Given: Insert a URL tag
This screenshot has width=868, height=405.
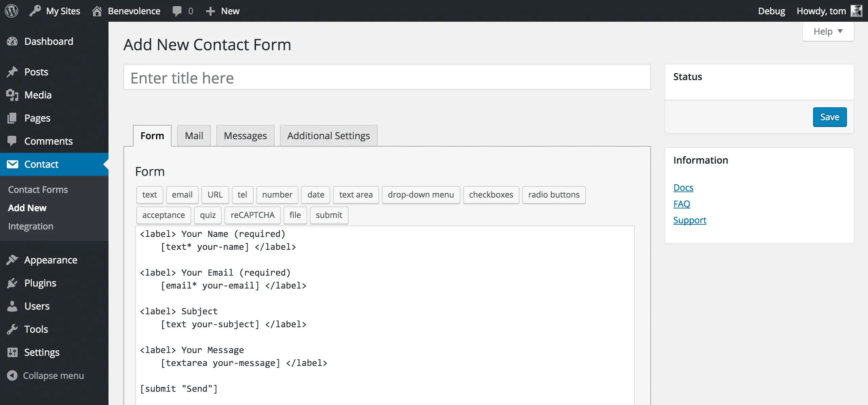Looking at the screenshot, I should coord(215,195).
